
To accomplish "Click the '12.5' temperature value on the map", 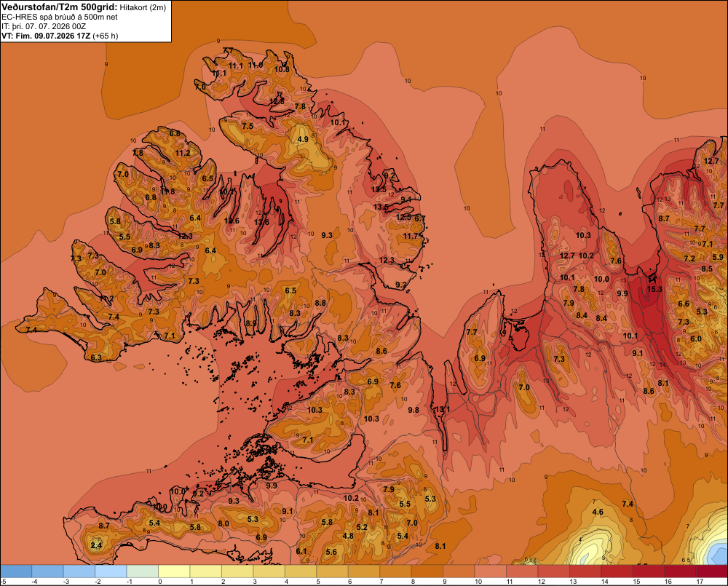I will click(x=403, y=217).
